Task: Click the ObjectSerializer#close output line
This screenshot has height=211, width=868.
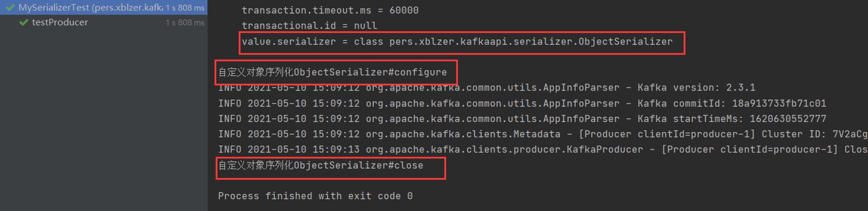Action: pos(321,166)
